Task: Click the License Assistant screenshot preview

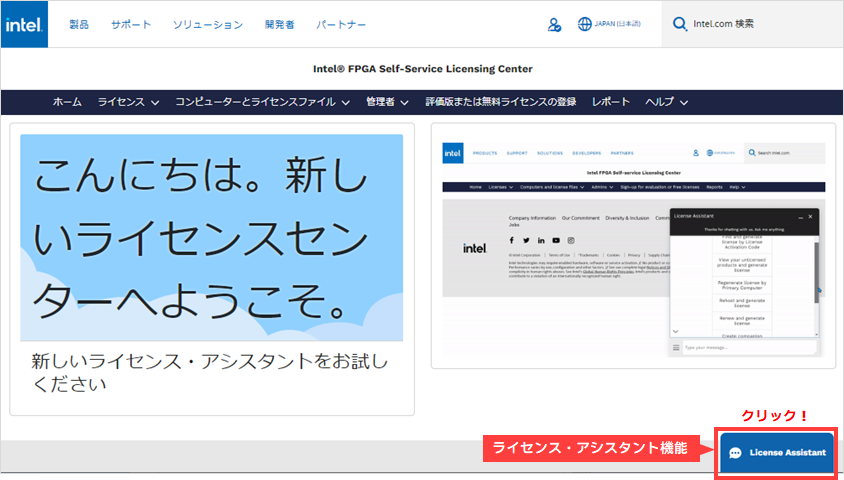Action: tap(634, 250)
